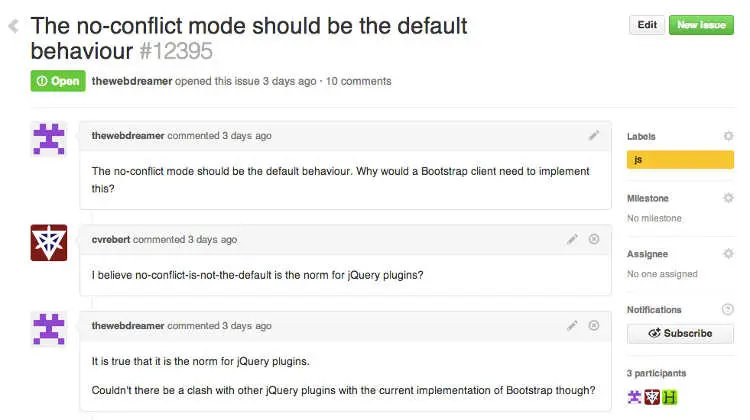This screenshot has height=420, width=750.
Task: Click the green New issue button
Action: click(x=701, y=25)
